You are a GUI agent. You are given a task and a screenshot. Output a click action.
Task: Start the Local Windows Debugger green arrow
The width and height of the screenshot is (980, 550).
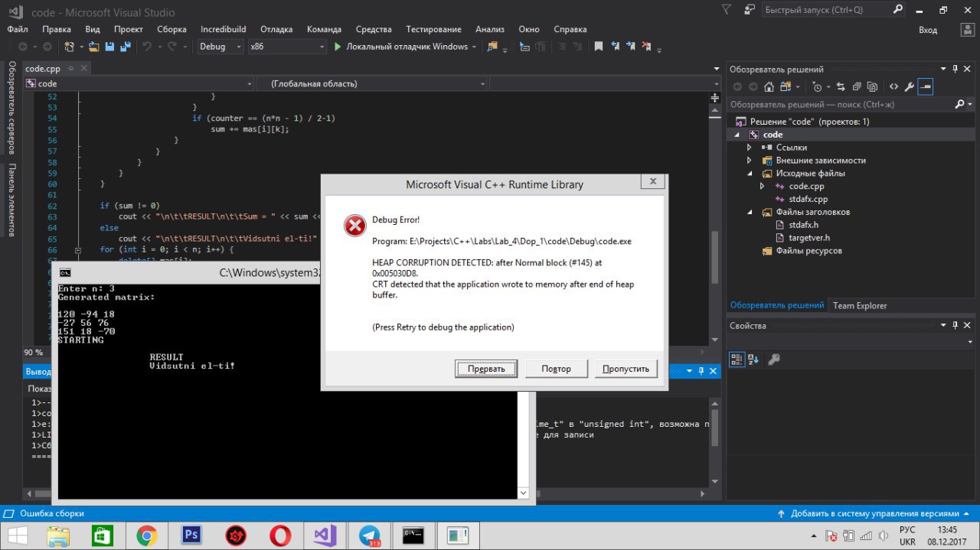click(338, 47)
